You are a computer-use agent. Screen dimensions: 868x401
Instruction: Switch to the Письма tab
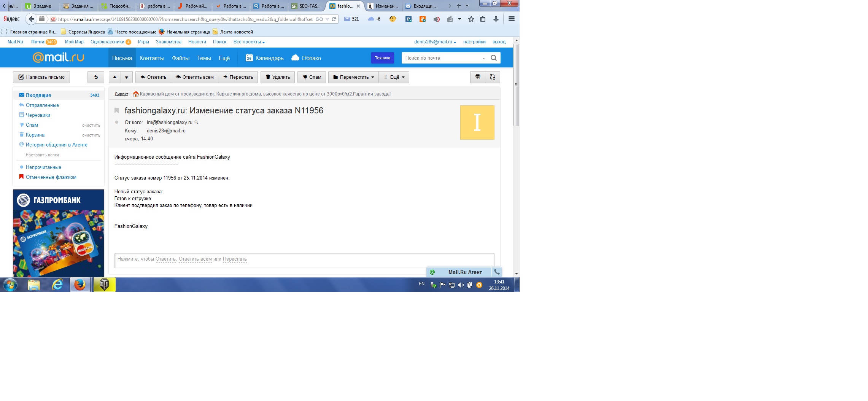[x=122, y=58]
